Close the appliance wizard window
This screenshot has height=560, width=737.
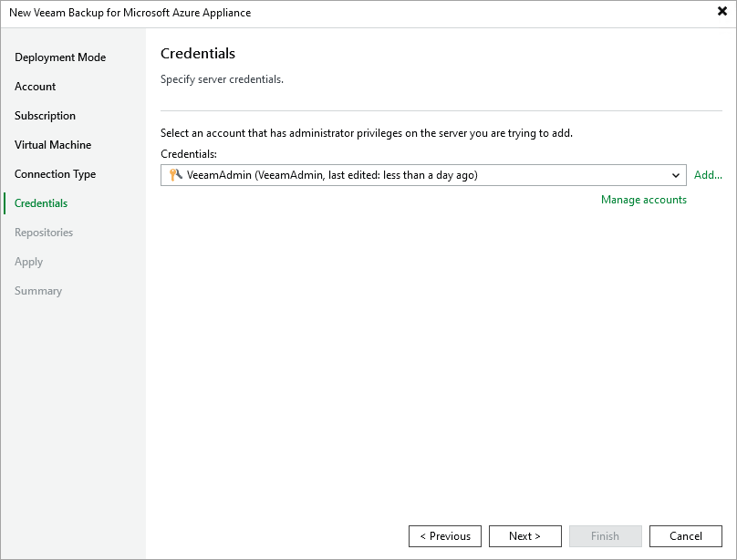(722, 11)
